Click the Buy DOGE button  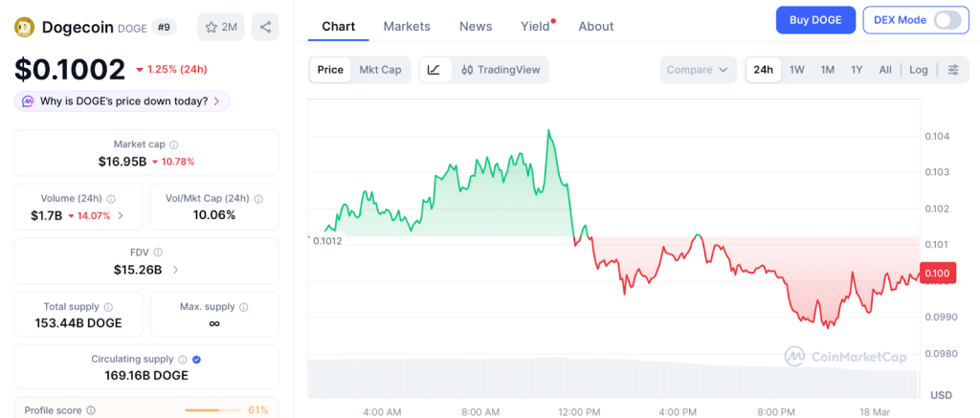pyautogui.click(x=815, y=20)
